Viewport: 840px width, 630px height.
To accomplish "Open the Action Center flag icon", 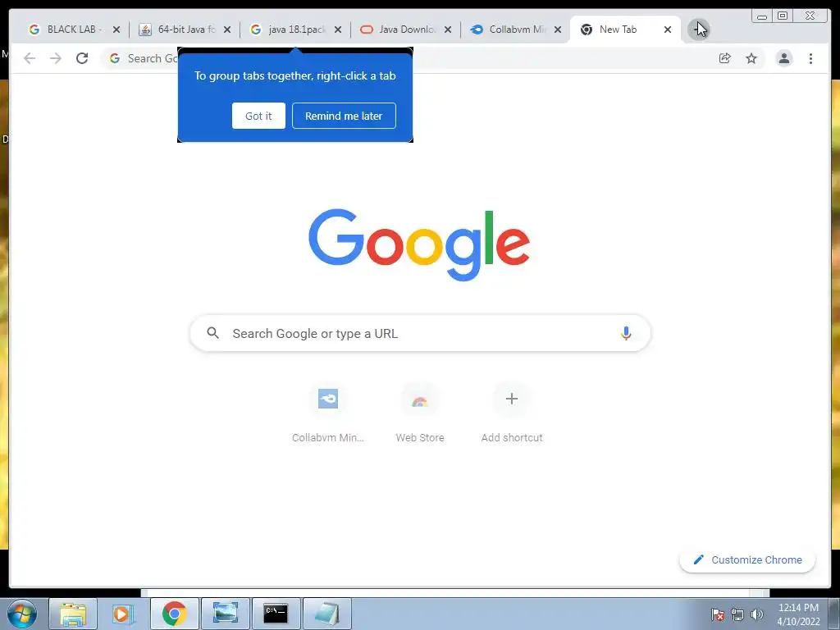I will coord(718,614).
